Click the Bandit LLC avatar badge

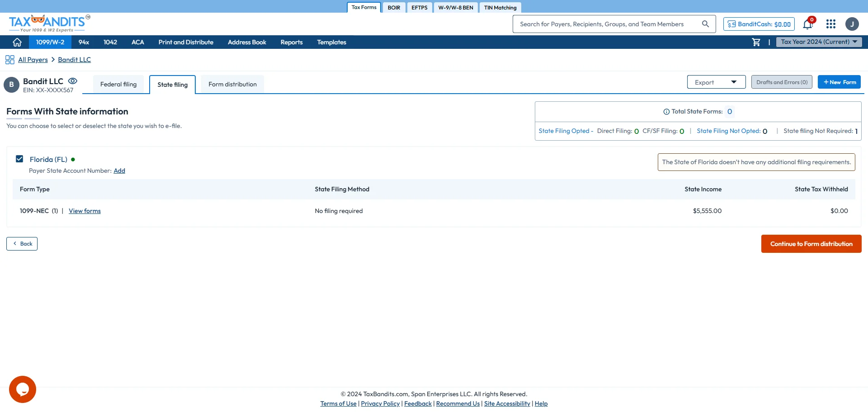tap(12, 85)
